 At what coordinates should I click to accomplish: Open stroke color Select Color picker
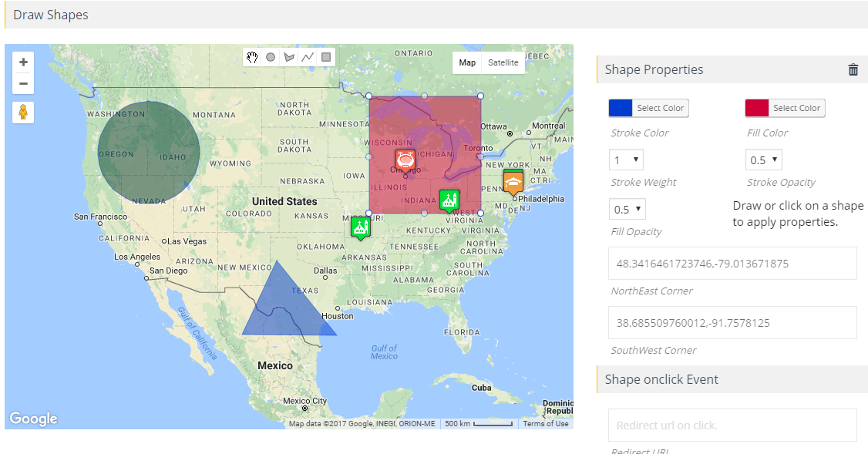(x=660, y=108)
